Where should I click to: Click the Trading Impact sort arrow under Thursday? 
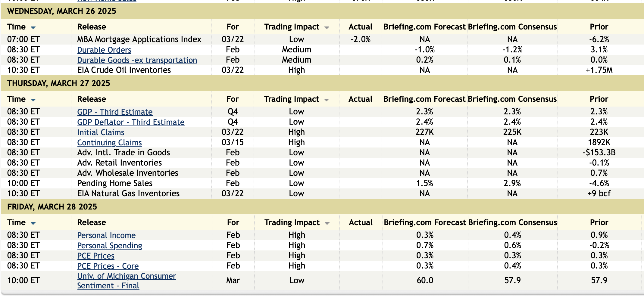tap(327, 100)
